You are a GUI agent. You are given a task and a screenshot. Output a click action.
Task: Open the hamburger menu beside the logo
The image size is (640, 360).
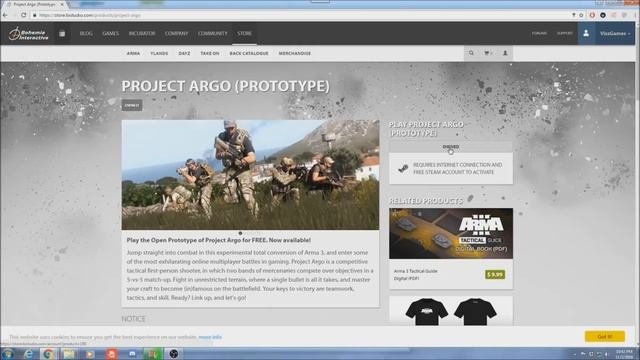[62, 33]
